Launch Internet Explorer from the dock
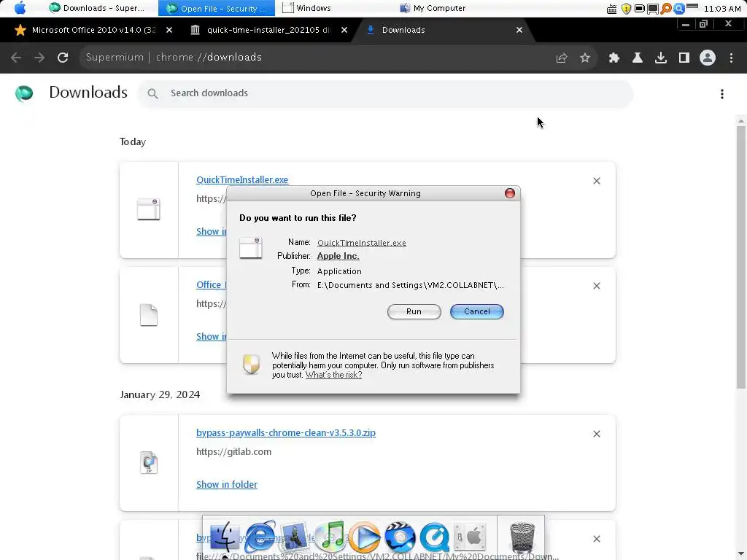 click(x=259, y=537)
